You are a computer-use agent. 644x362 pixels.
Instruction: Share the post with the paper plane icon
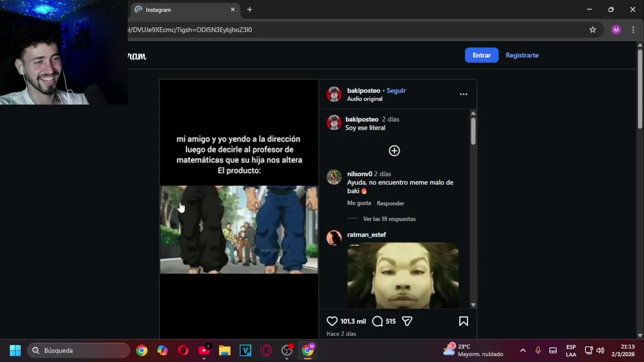coord(407,321)
